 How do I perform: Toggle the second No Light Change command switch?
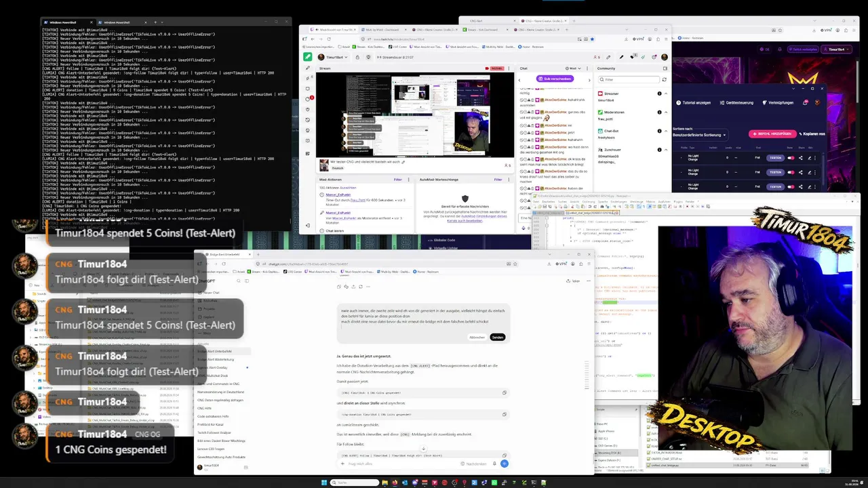pyautogui.click(x=790, y=172)
